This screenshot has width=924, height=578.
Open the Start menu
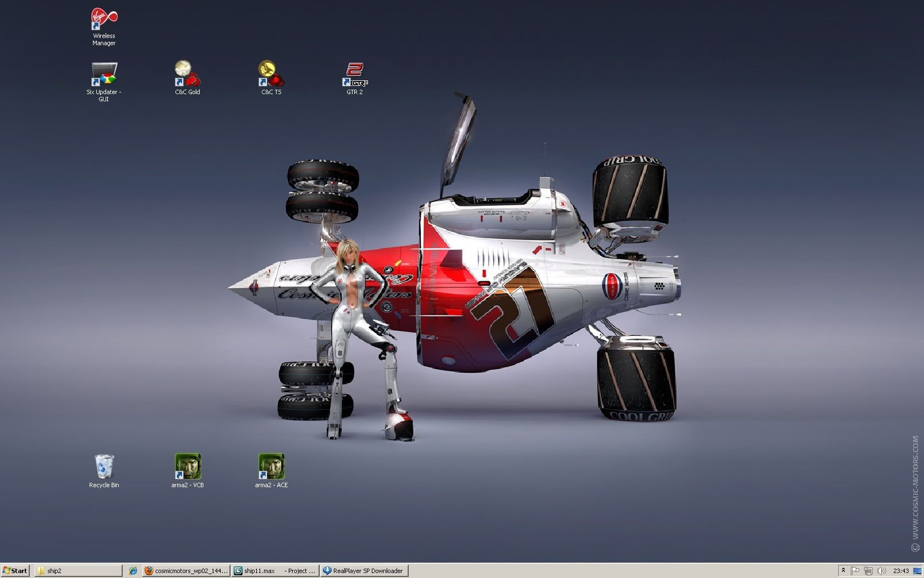pyautogui.click(x=15, y=571)
